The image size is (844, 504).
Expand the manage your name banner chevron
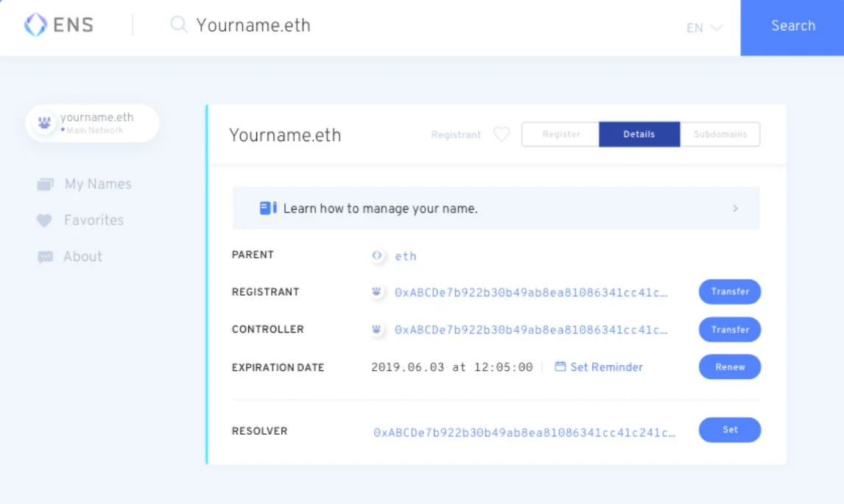pyautogui.click(x=735, y=208)
